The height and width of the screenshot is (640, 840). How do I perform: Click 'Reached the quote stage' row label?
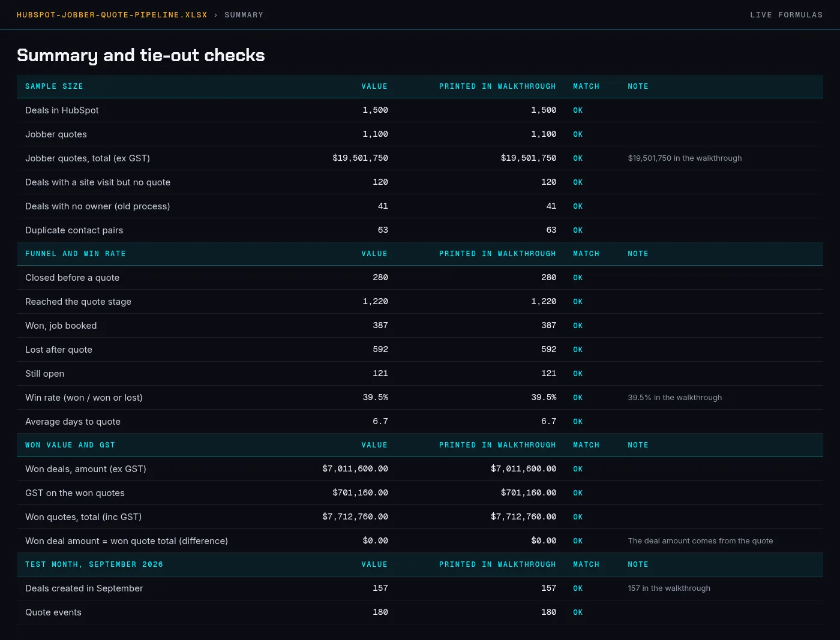point(78,302)
